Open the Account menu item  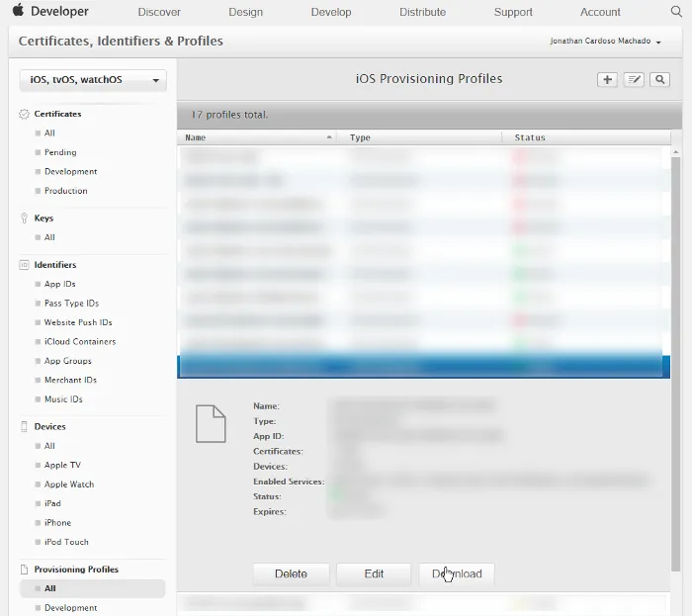tap(600, 12)
